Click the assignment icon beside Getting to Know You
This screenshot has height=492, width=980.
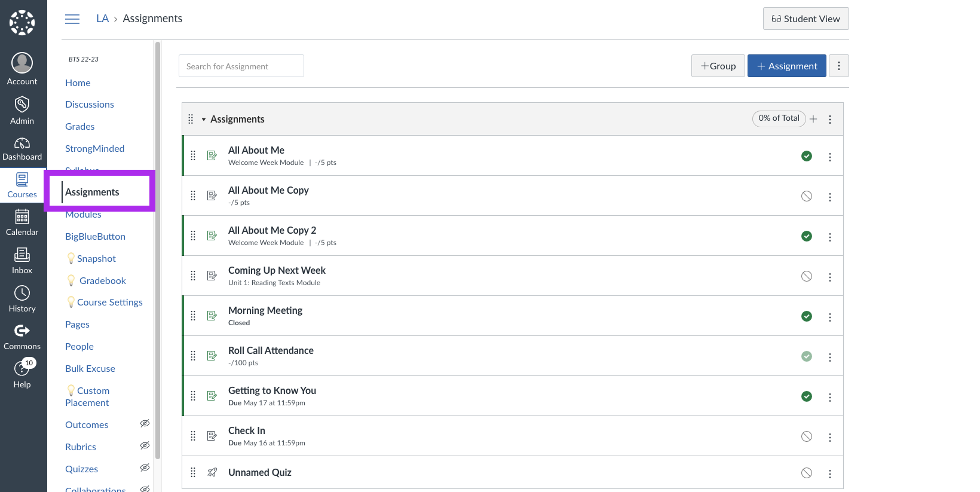click(212, 396)
